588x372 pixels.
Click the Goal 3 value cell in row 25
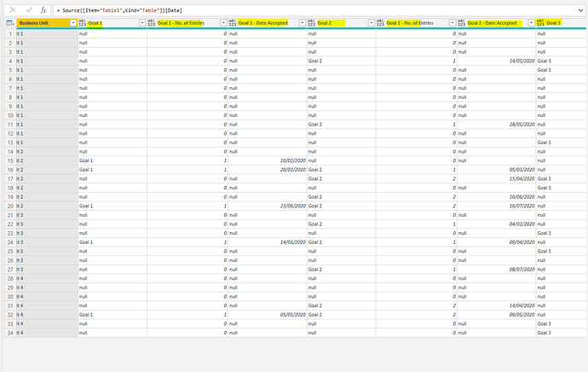[x=562, y=251]
